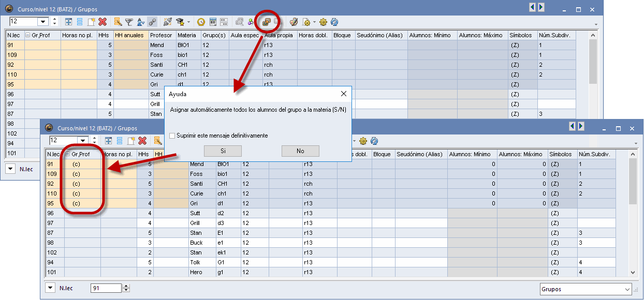Screen dimensions: 644x300
Task: Click 'Alumnos: Mínimo' column header in front window
Action: (x=472, y=154)
